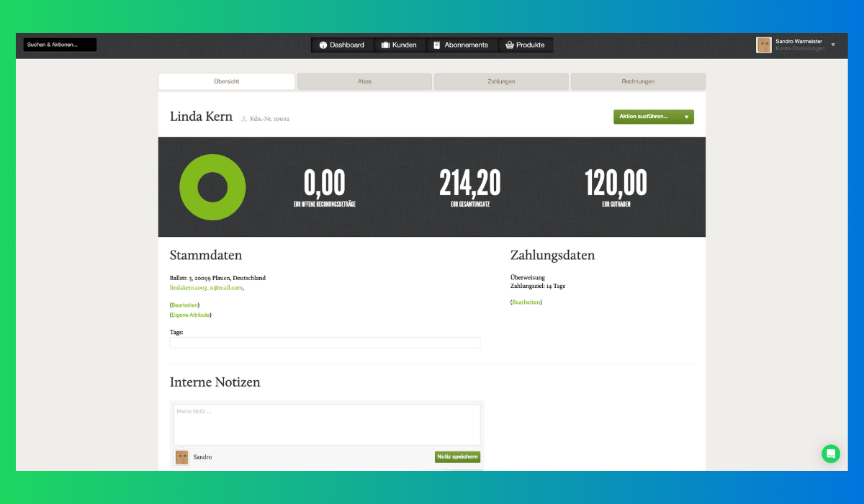Image resolution: width=864 pixels, height=504 pixels.
Task: Click Bearbeiten under Stammdaten
Action: [184, 305]
